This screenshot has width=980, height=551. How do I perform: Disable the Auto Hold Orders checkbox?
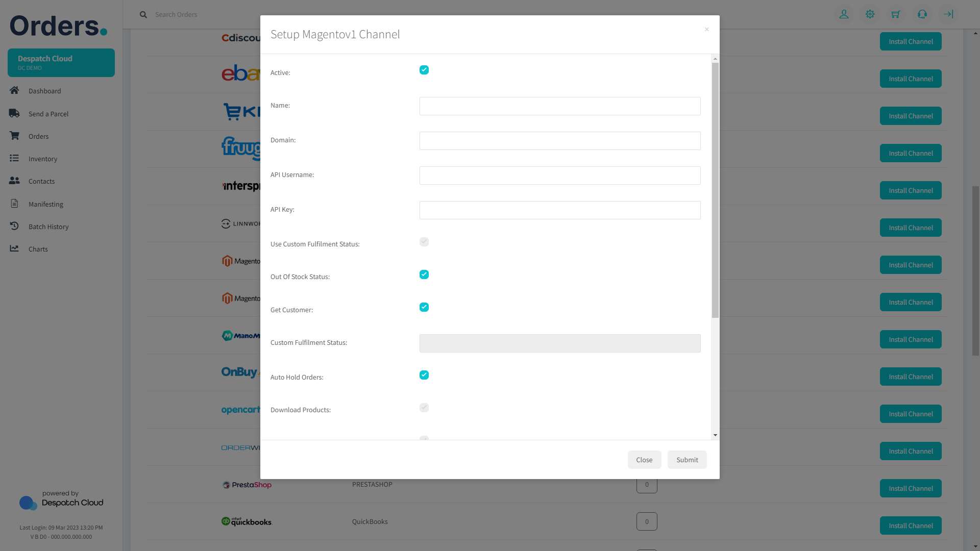pyautogui.click(x=424, y=375)
